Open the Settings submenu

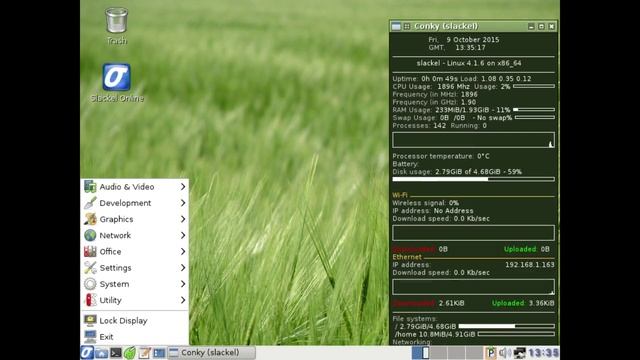pyautogui.click(x=135, y=268)
